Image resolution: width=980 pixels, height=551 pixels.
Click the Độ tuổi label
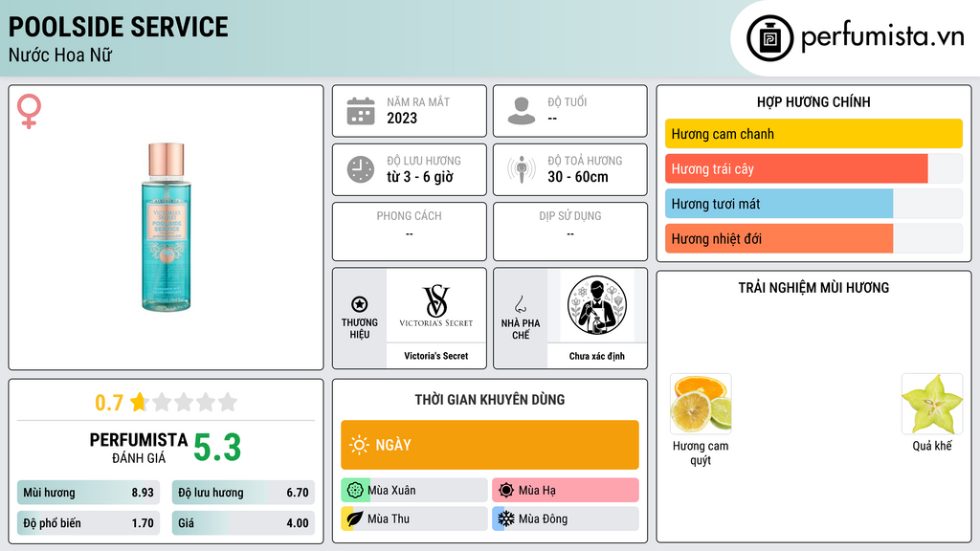(x=568, y=101)
